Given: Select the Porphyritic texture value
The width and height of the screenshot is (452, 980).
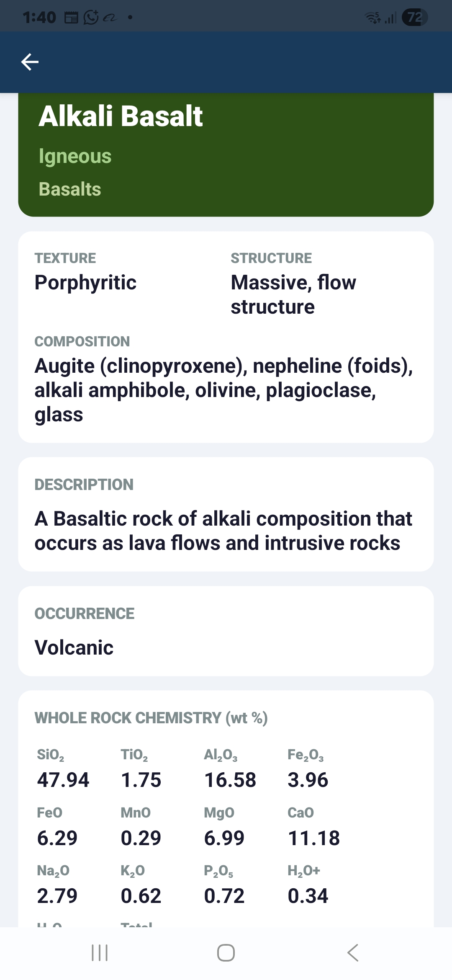Looking at the screenshot, I should [85, 283].
